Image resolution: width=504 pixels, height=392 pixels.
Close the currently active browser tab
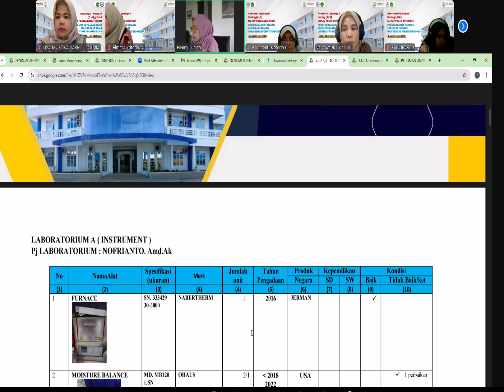click(344, 60)
